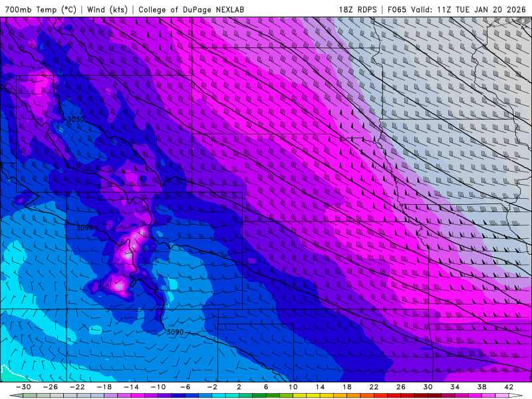Click the '42' colorbar scale label
The image size is (532, 399).
(509, 387)
